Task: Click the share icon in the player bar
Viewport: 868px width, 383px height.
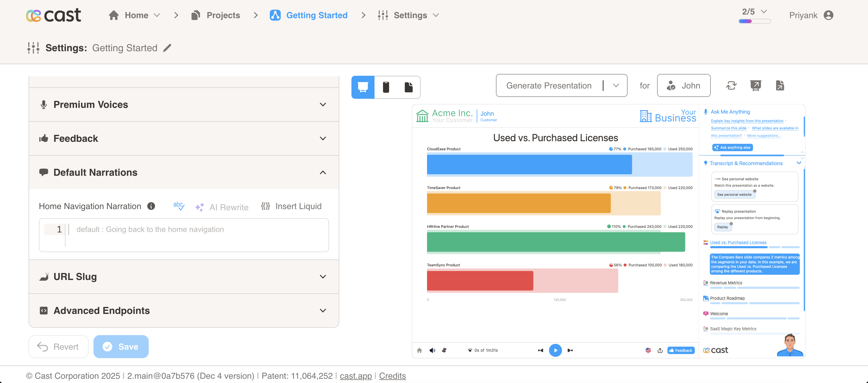Action: (x=660, y=350)
